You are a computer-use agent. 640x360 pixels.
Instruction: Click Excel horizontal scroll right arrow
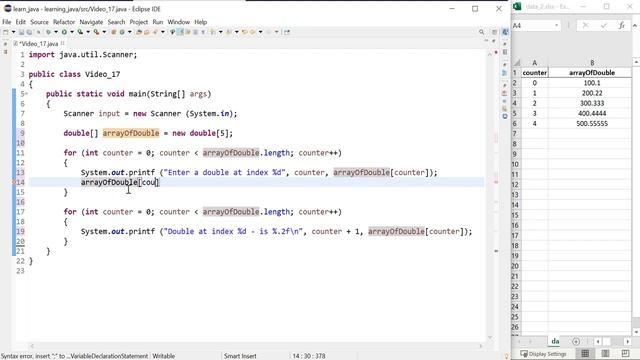pyautogui.click(x=627, y=341)
